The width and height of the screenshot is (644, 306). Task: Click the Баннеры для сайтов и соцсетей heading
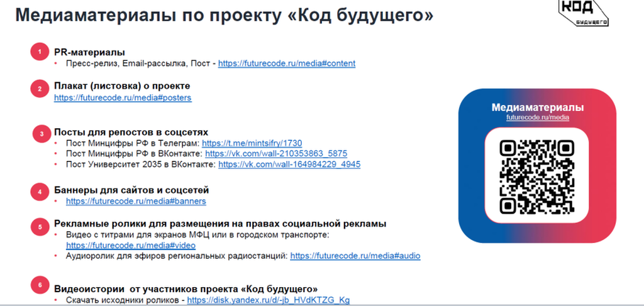click(131, 190)
